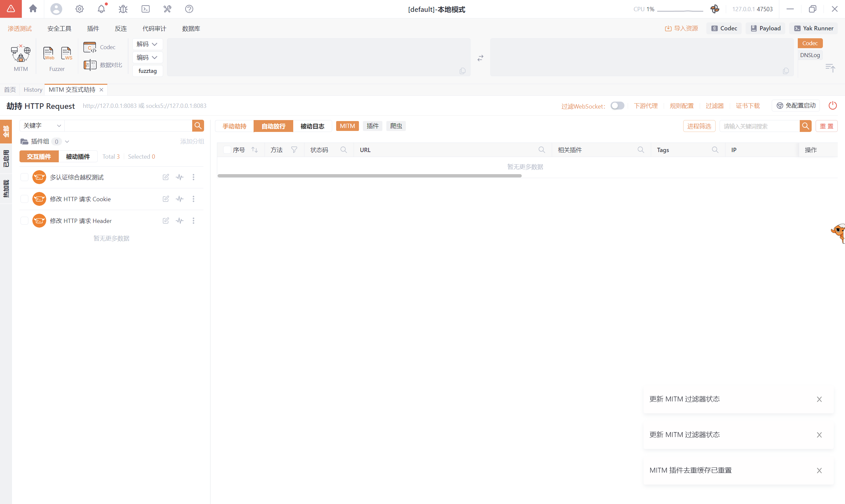Image resolution: width=845 pixels, height=504 pixels.
Task: Open the 关键字 search type dropdown
Action: [42, 126]
